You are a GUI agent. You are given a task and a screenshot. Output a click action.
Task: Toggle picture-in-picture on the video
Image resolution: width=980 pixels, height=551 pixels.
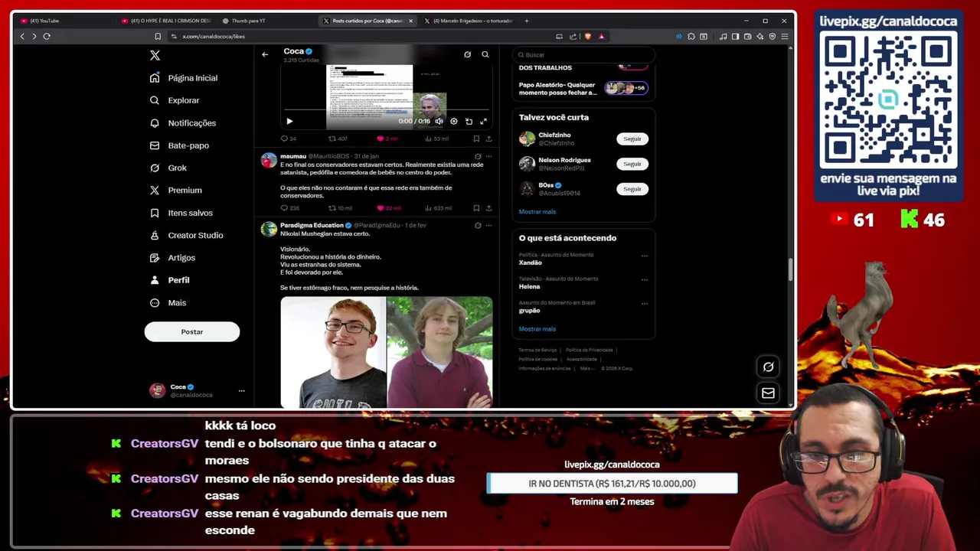pyautogui.click(x=469, y=121)
